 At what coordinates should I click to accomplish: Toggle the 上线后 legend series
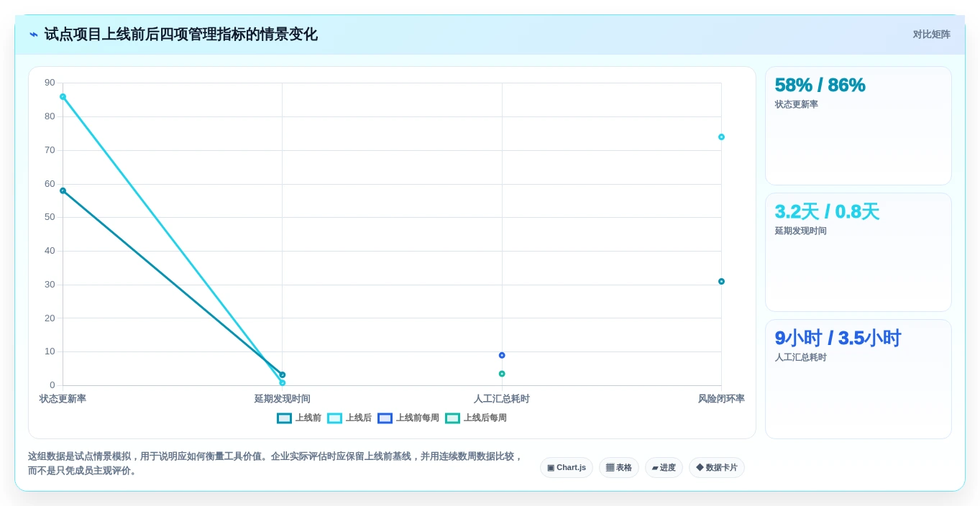click(x=349, y=418)
